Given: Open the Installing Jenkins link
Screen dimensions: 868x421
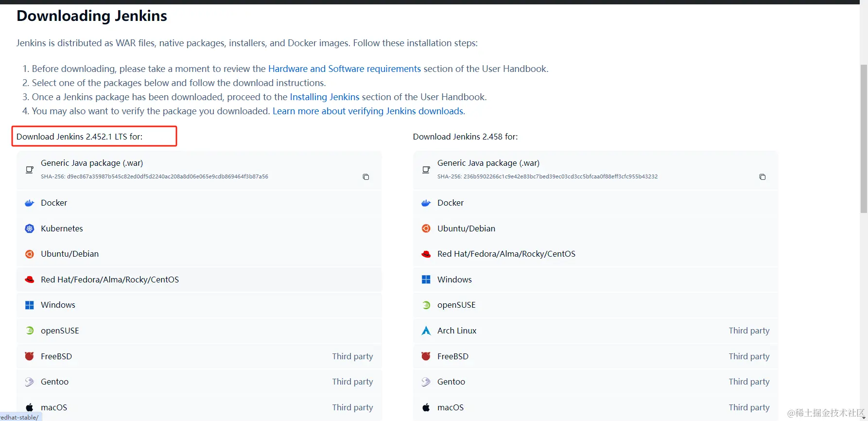Looking at the screenshot, I should pyautogui.click(x=325, y=97).
